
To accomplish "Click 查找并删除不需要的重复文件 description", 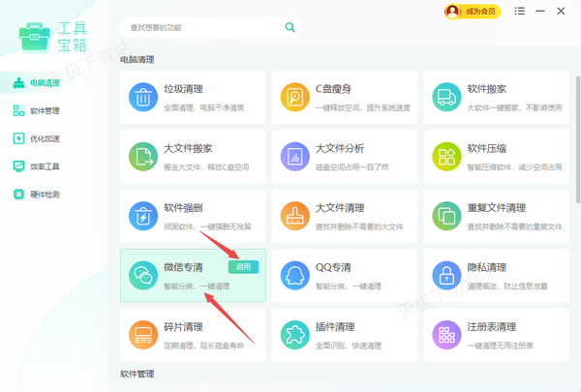I will tap(515, 226).
